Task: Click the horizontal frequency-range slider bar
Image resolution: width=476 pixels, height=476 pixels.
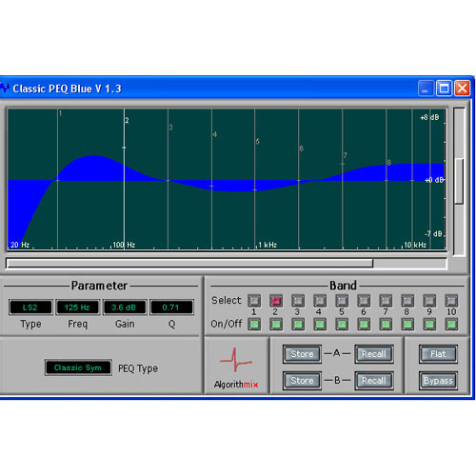Action: [189, 263]
